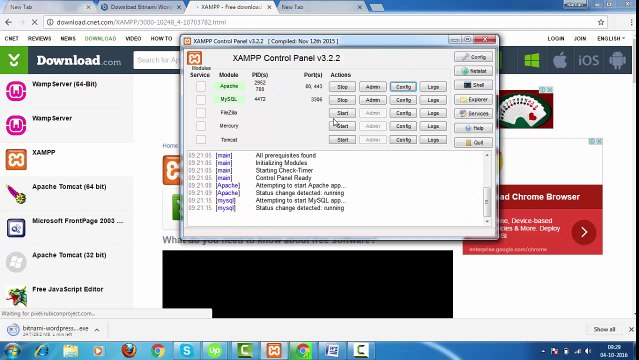This screenshot has height=360, width=639.
Task: Open the REVIEWS menu on CNET
Action: pos(40,38)
